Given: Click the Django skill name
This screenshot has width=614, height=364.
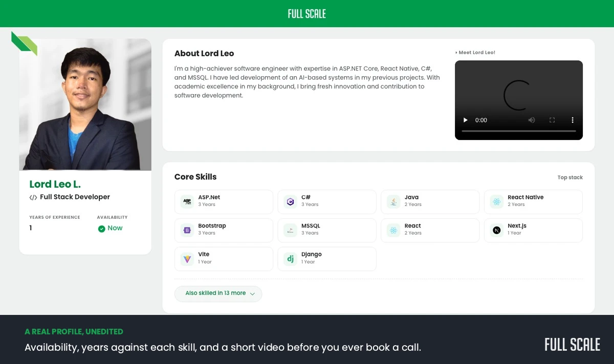Looking at the screenshot, I should pos(312,255).
